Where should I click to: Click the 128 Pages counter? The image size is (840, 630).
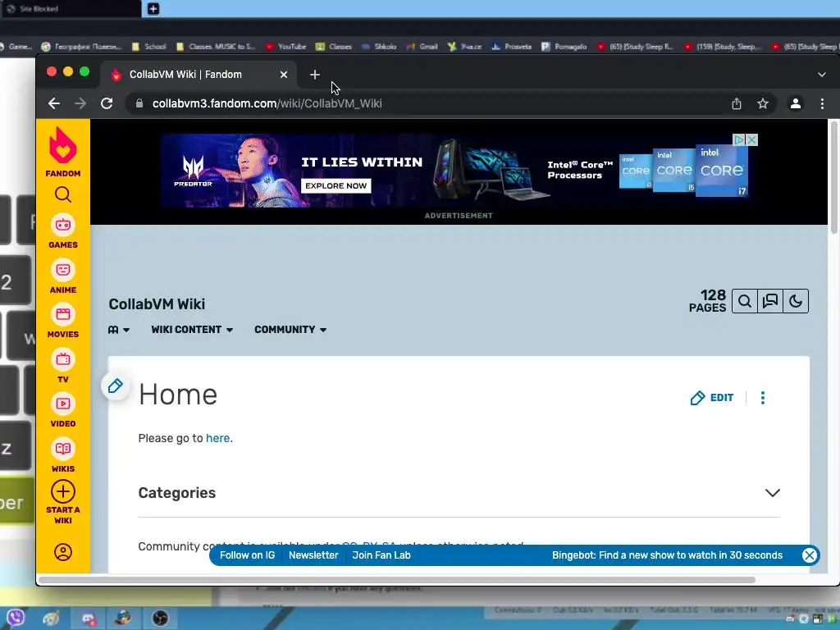[x=707, y=301]
